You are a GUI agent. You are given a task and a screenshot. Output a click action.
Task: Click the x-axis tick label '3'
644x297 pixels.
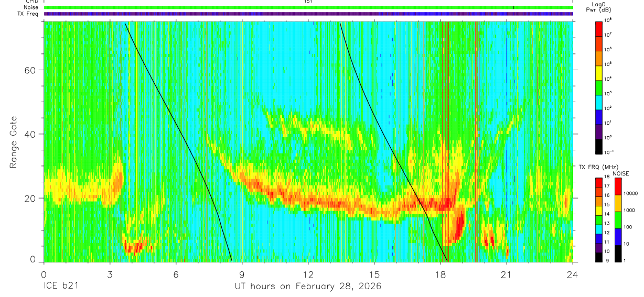coord(110,274)
